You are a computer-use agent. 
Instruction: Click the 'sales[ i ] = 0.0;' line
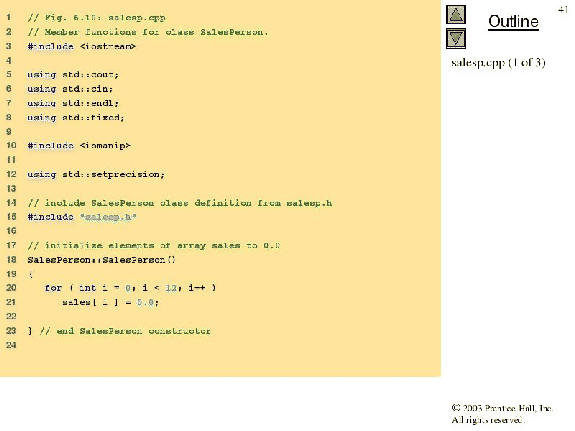(x=110, y=303)
